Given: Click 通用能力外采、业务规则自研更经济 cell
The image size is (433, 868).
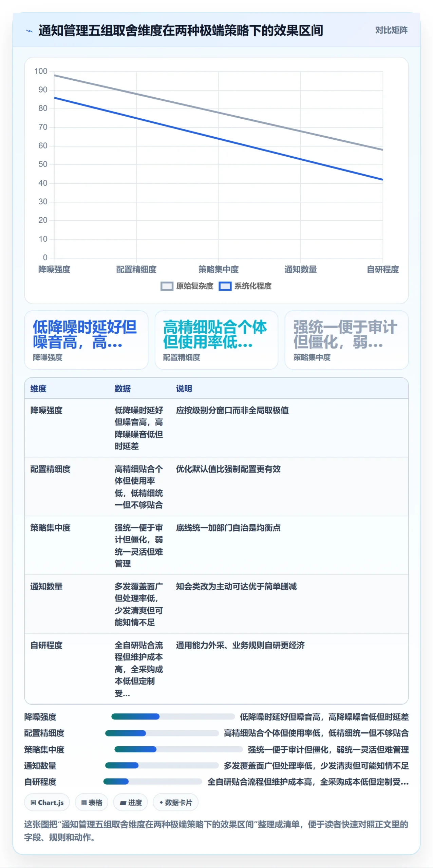Looking at the screenshot, I should click(240, 645).
